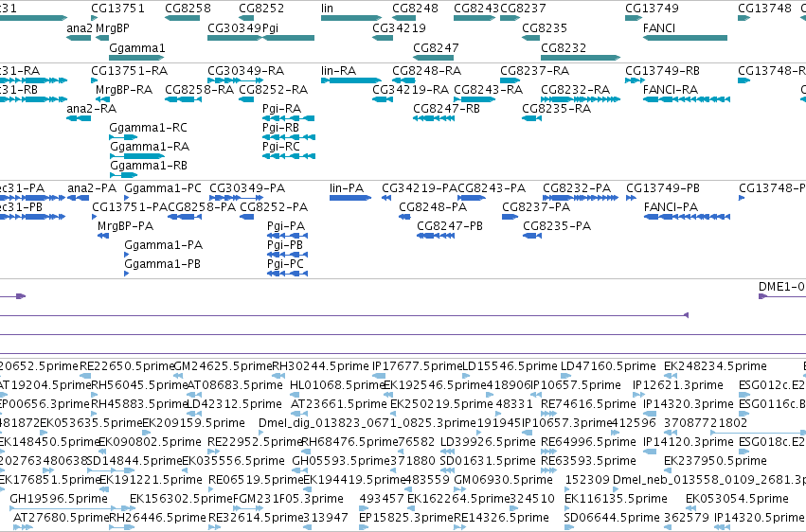
Task: Click the ana2-RA transcript
Action: pyautogui.click(x=79, y=118)
